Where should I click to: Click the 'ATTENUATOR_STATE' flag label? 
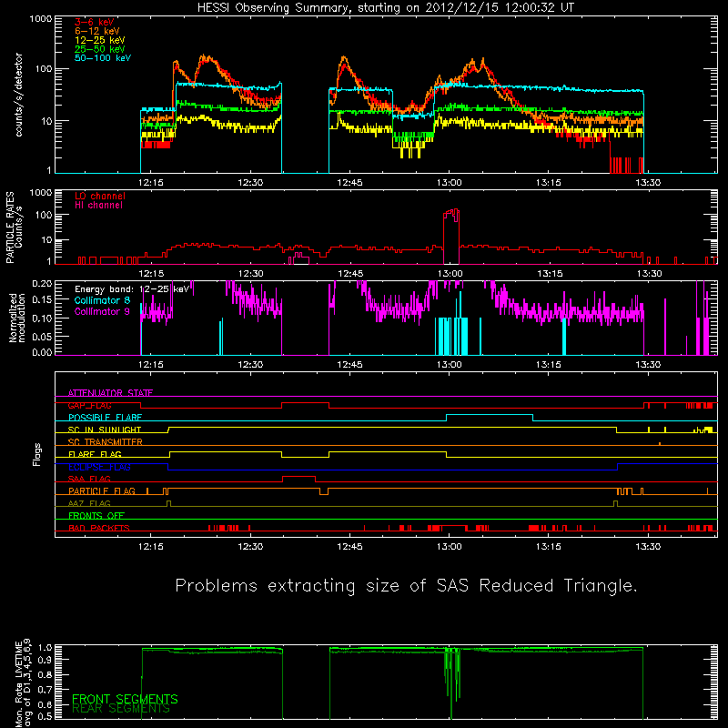(x=110, y=393)
